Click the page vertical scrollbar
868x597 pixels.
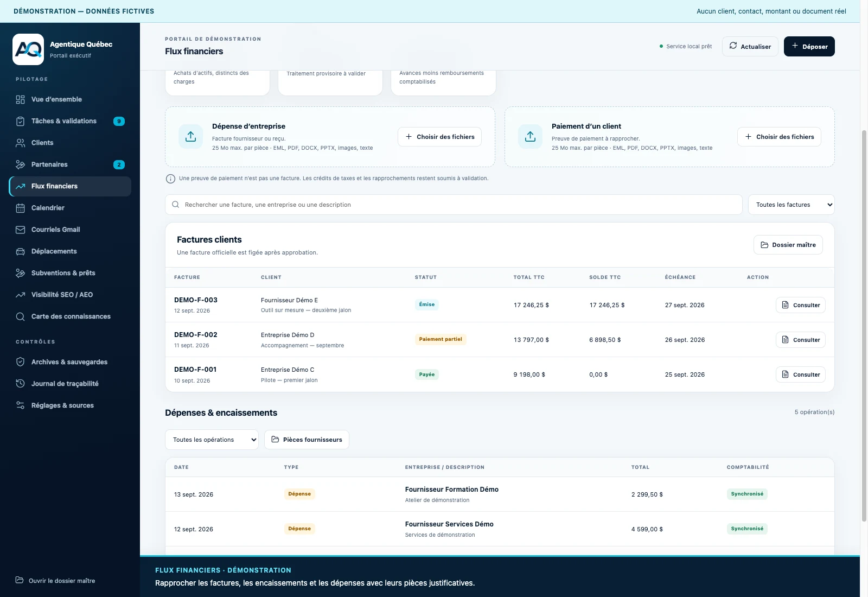click(x=864, y=326)
